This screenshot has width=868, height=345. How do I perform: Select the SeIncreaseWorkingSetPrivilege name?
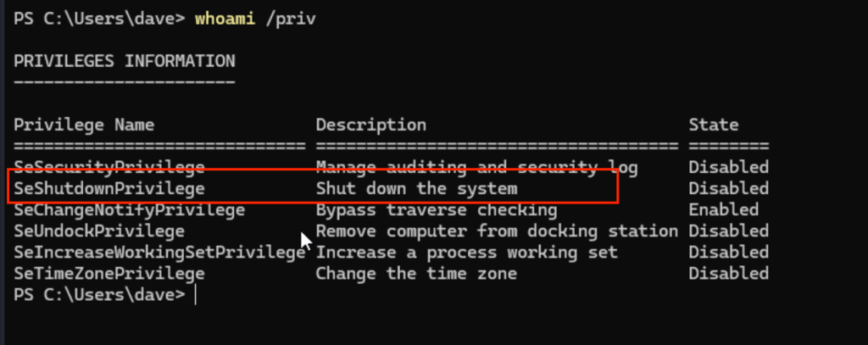click(159, 252)
